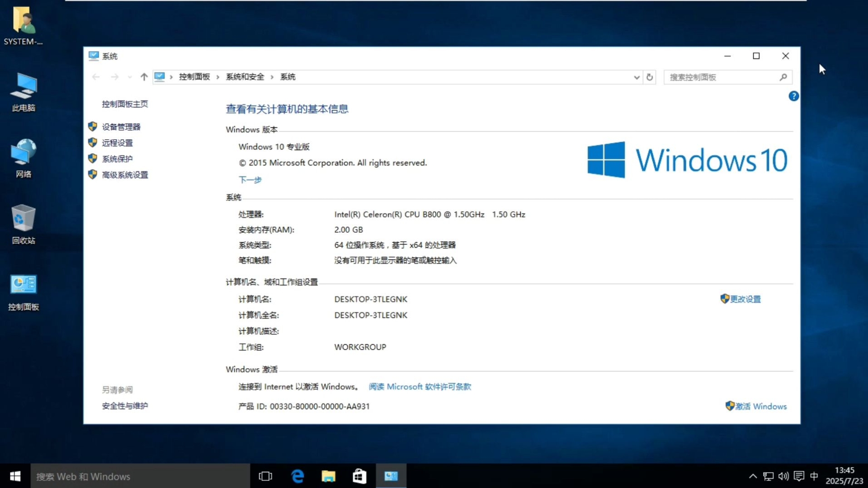
Task: Open 阅读 Microsoft 软件许可条款
Action: (x=420, y=386)
